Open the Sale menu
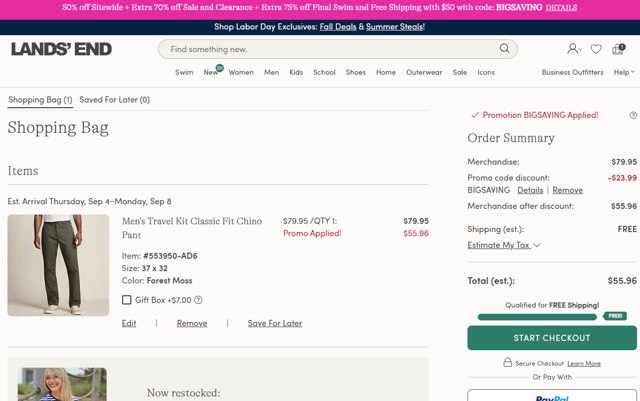The height and width of the screenshot is (401, 640). (x=460, y=72)
